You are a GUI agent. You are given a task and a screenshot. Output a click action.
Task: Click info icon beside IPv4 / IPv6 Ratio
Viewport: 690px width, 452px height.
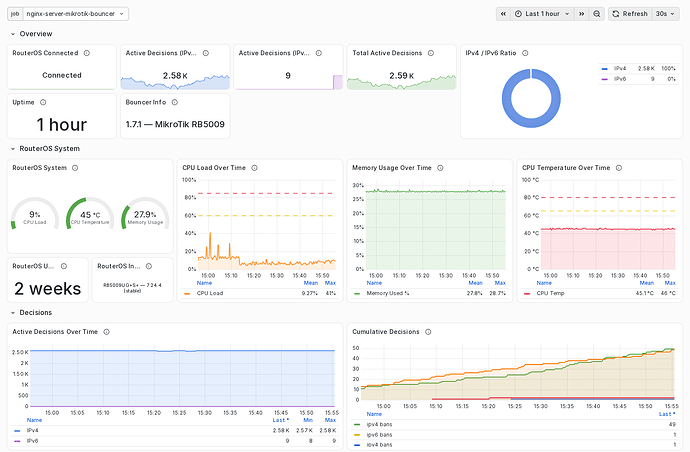coord(525,53)
